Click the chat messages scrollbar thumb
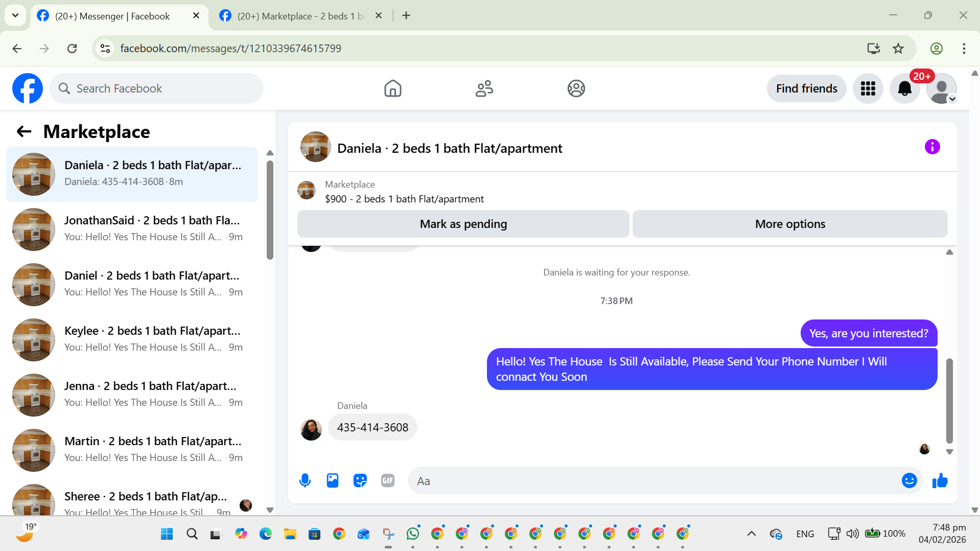The image size is (980, 551). click(949, 400)
